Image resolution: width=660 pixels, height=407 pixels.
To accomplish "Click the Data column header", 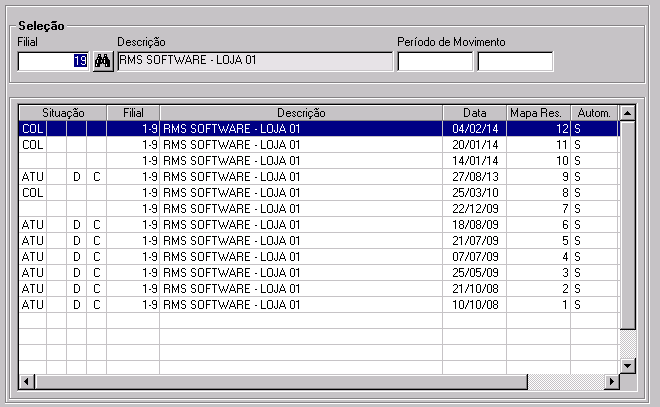I will click(475, 113).
